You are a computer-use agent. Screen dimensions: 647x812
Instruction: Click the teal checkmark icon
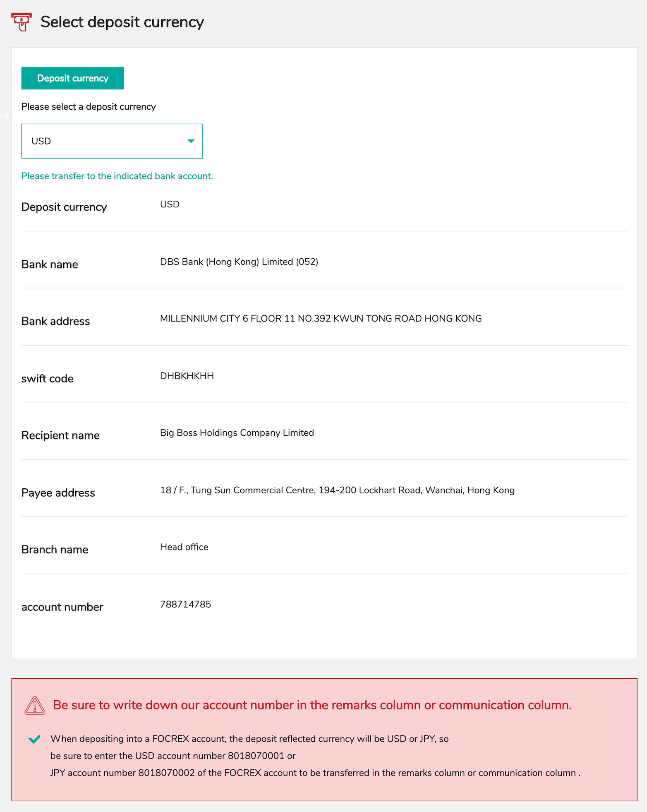click(x=34, y=739)
